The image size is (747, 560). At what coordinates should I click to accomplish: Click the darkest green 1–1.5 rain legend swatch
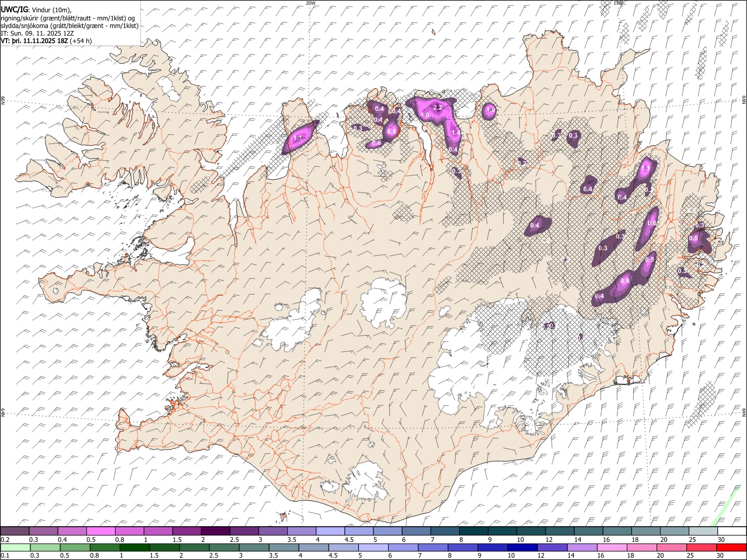coord(135,547)
